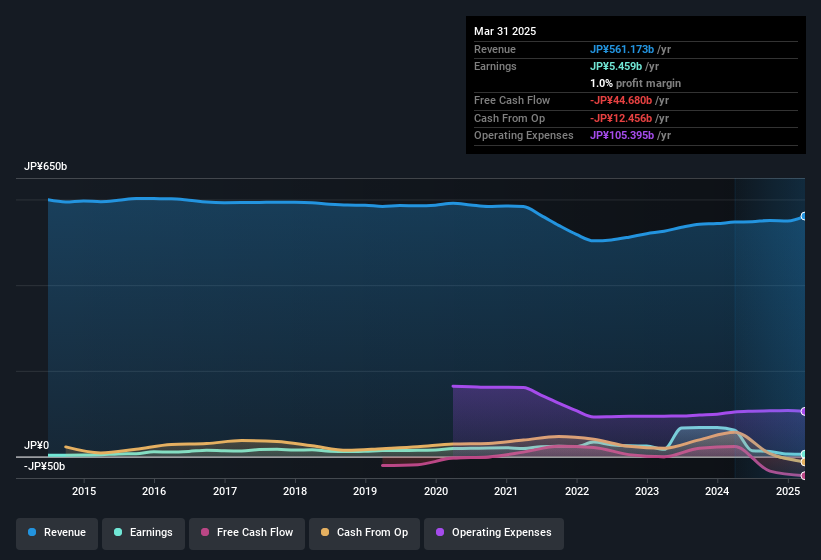Click the orange Cash From Op legend dot
The height and width of the screenshot is (560, 821).
(325, 532)
